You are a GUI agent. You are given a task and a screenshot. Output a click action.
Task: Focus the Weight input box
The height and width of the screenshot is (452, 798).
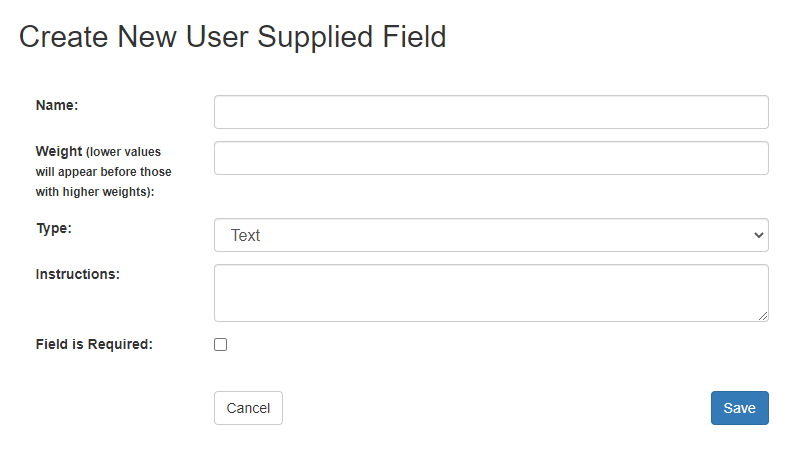click(x=490, y=158)
